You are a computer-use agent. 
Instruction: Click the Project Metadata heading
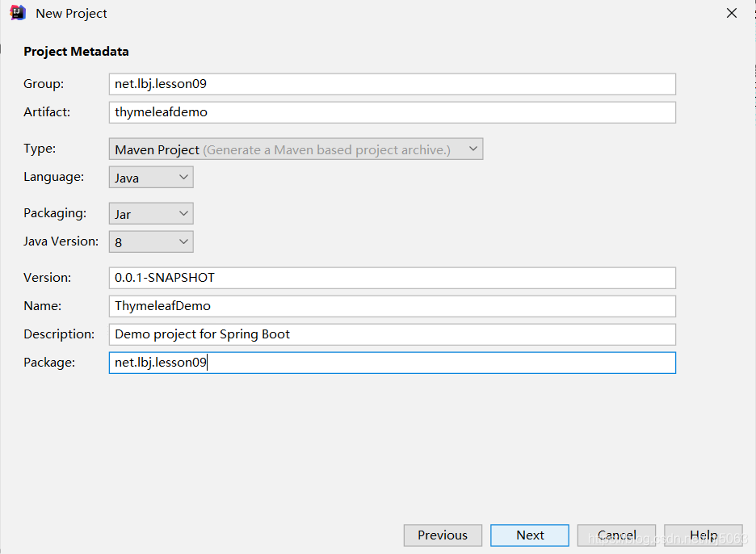coord(76,52)
